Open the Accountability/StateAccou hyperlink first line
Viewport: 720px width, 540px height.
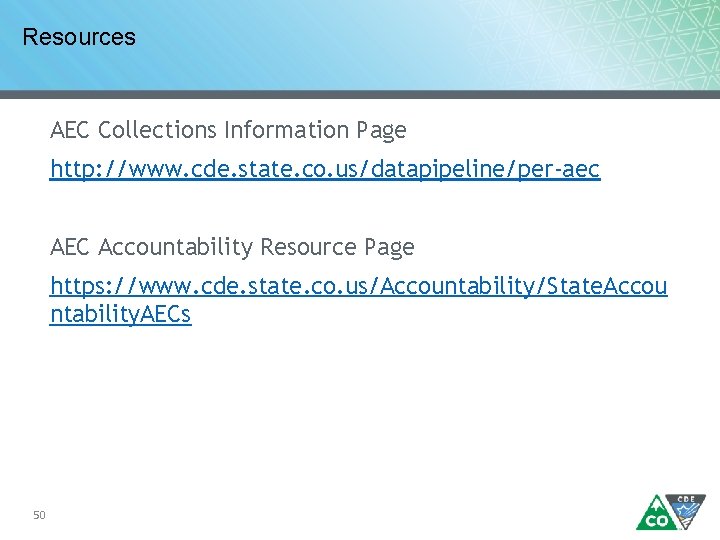click(359, 286)
